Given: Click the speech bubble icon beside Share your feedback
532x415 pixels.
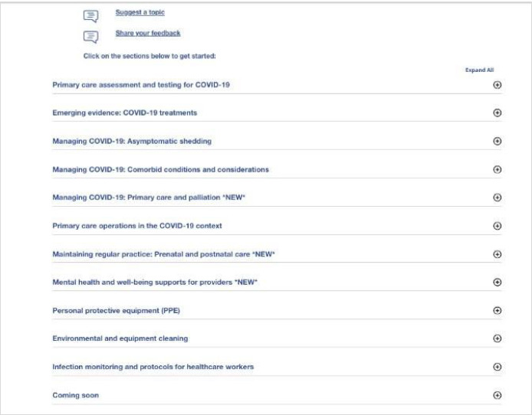Looking at the screenshot, I should point(89,34).
